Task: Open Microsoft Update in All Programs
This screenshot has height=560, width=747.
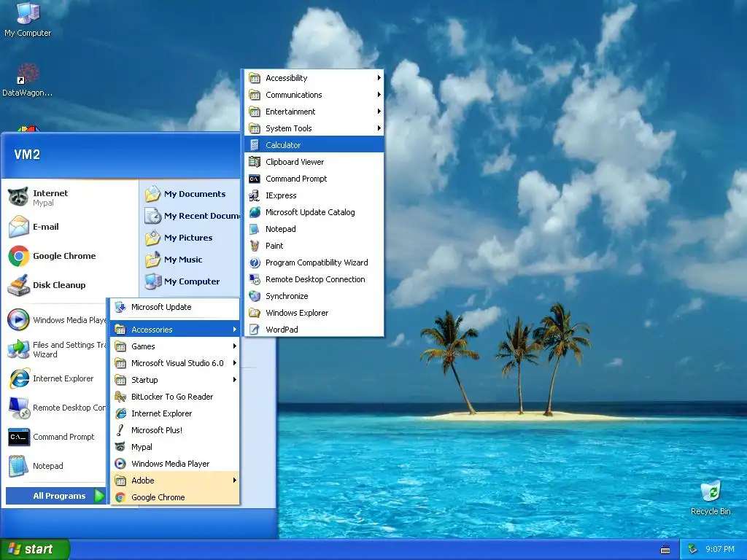Action: point(175,307)
